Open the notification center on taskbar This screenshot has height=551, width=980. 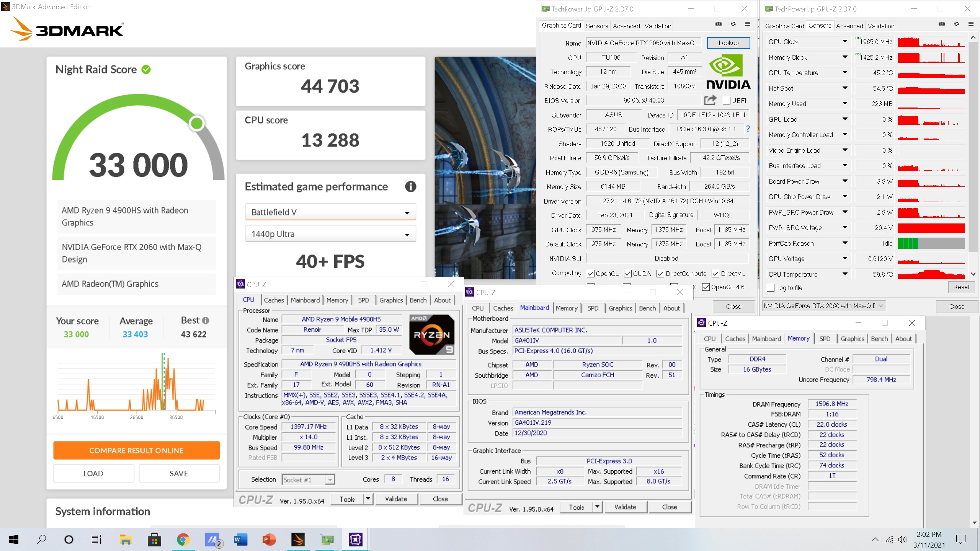(x=961, y=540)
